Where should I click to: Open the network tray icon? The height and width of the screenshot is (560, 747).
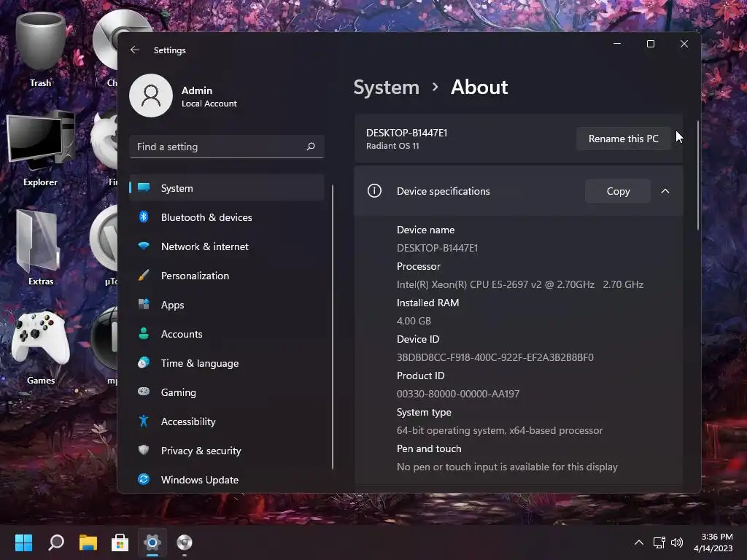[659, 542]
